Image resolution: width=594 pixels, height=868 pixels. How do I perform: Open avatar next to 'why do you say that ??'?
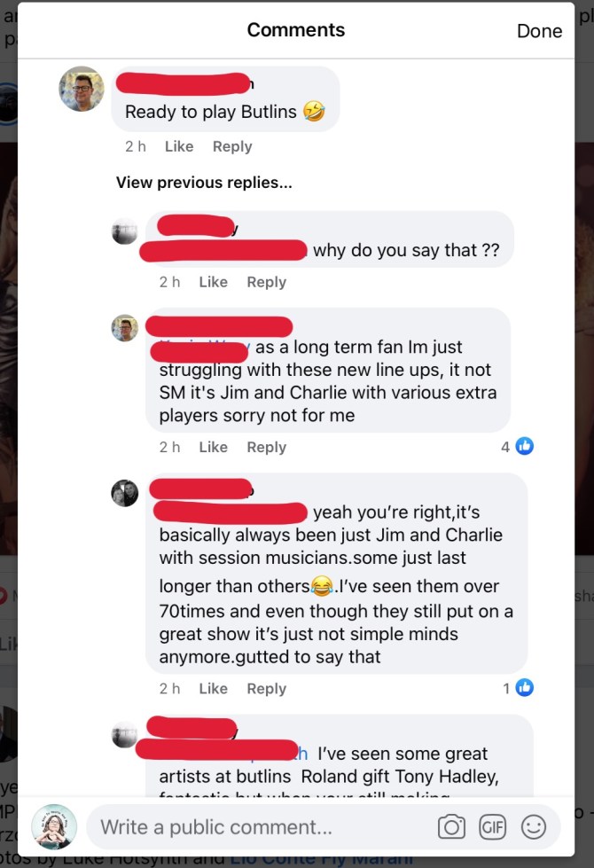(124, 231)
